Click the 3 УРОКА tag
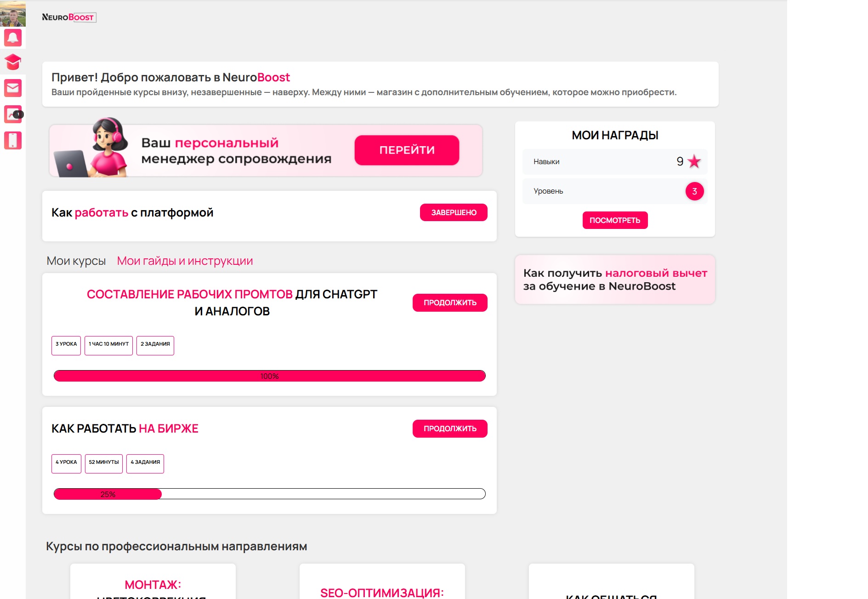This screenshot has height=599, width=868. (x=66, y=345)
